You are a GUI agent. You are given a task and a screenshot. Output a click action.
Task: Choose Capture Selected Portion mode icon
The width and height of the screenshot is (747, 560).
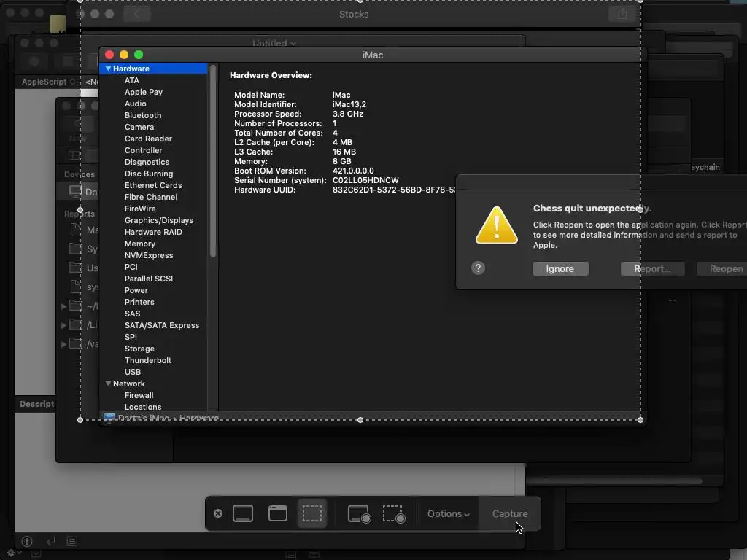(312, 513)
